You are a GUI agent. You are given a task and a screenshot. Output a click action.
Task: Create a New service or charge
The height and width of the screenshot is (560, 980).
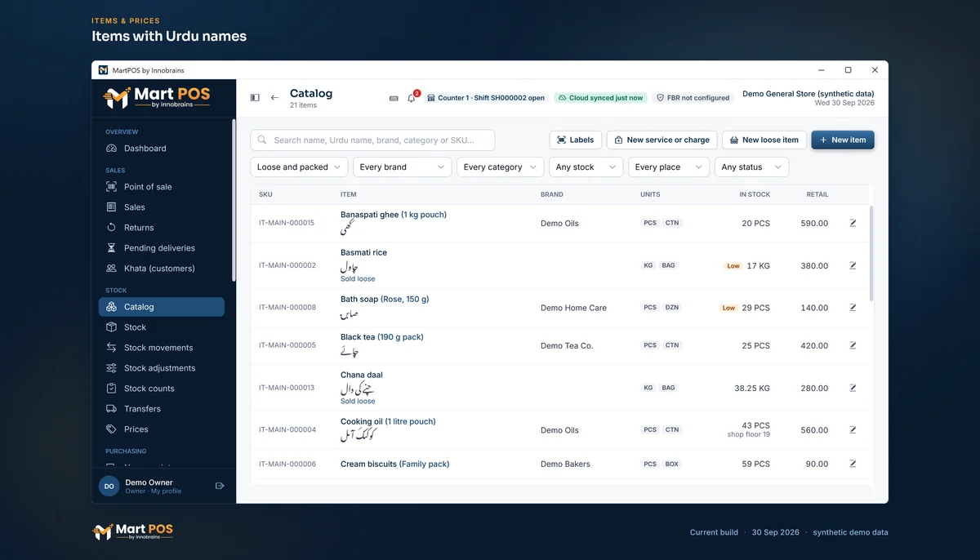pyautogui.click(x=662, y=140)
